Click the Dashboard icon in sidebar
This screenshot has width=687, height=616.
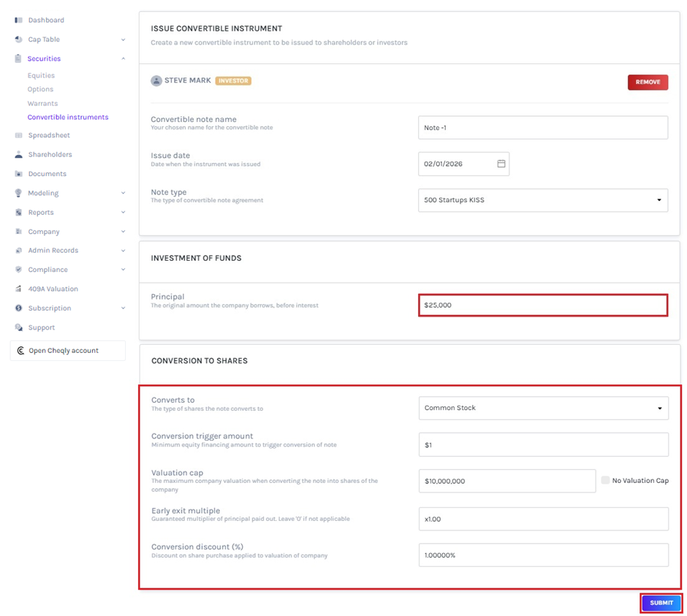click(x=18, y=20)
